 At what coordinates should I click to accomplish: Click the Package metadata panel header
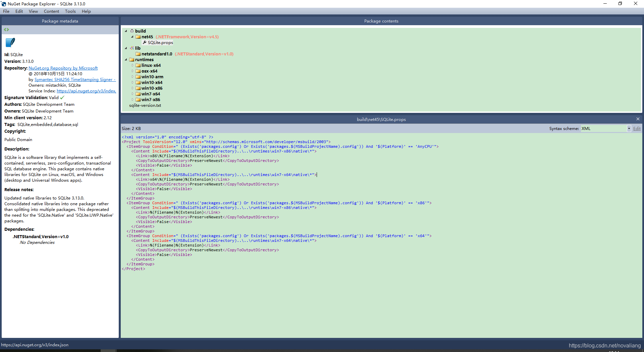60,21
